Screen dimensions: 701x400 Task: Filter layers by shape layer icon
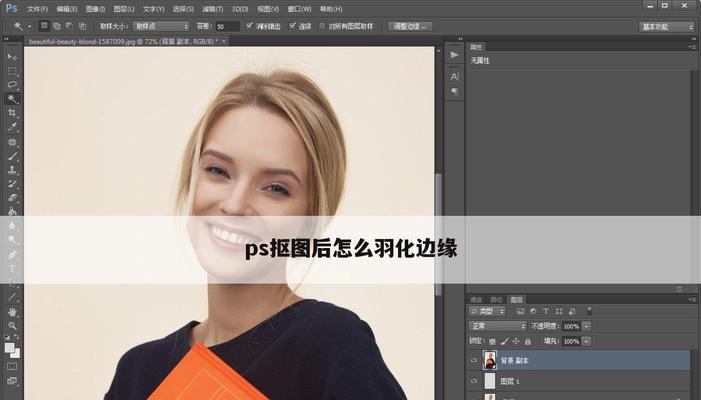tap(559, 311)
